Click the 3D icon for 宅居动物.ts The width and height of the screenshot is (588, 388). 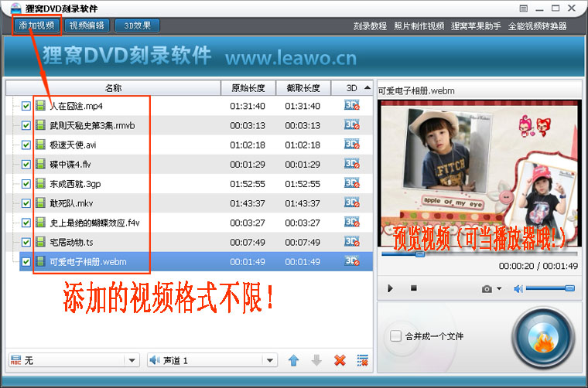click(352, 241)
